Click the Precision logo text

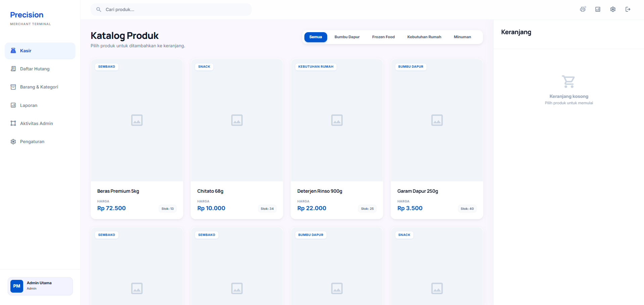click(x=27, y=15)
